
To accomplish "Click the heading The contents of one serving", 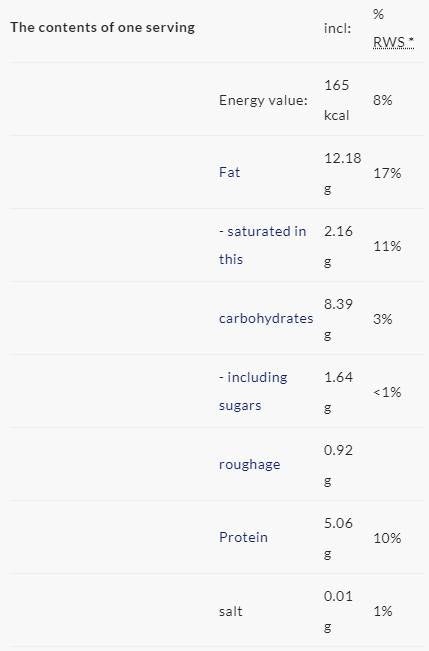I will click(103, 27).
